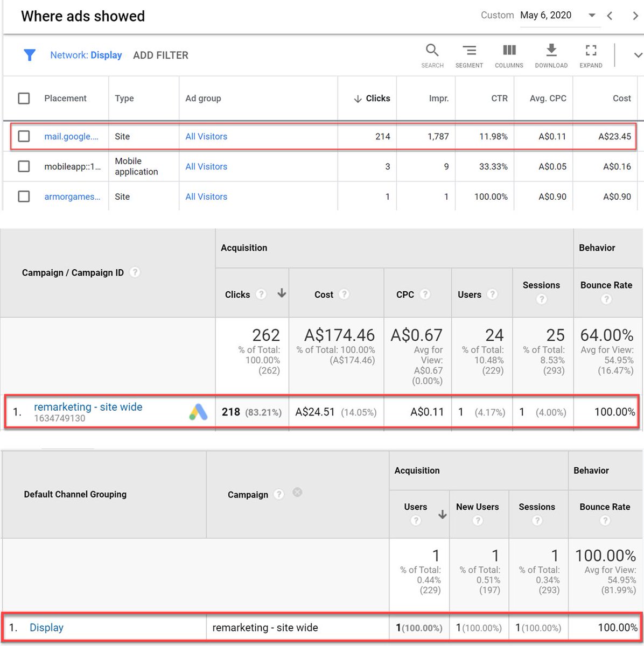644x646 pixels.
Task: Open the date range dropdown arrow
Action: coord(592,16)
